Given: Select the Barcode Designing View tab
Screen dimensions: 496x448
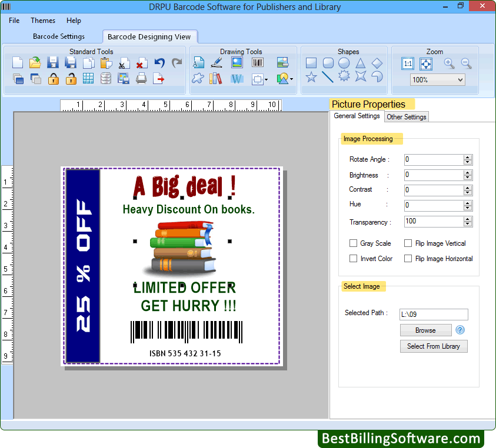Looking at the screenshot, I should pos(149,36).
